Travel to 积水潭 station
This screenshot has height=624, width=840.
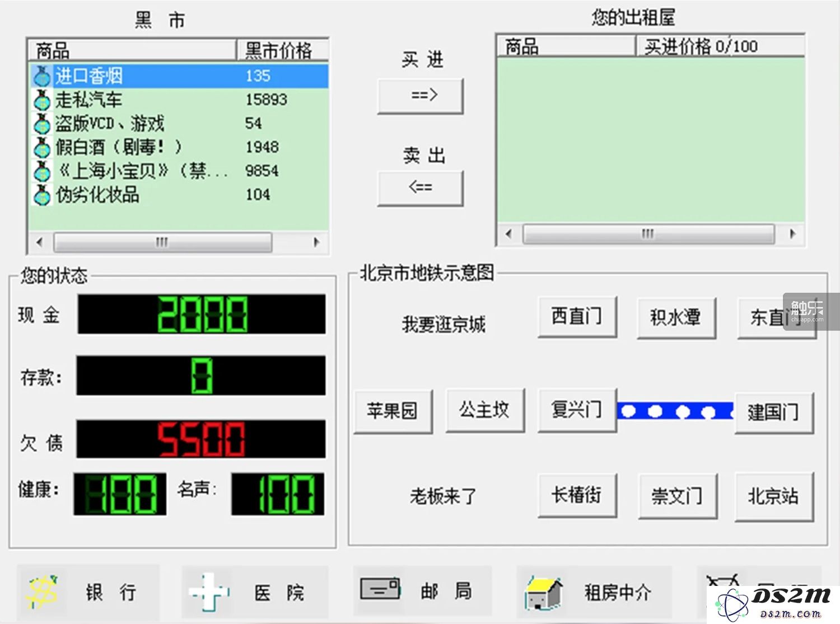coord(676,318)
